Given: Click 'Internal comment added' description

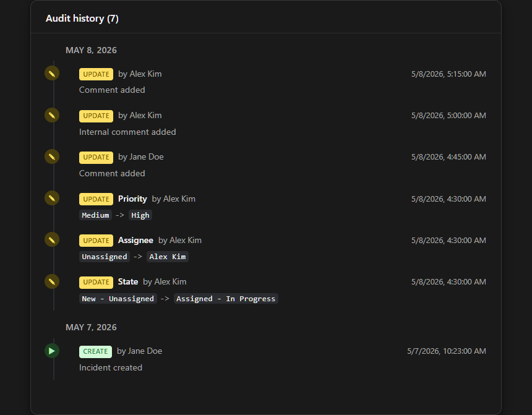Looking at the screenshot, I should (x=127, y=132).
